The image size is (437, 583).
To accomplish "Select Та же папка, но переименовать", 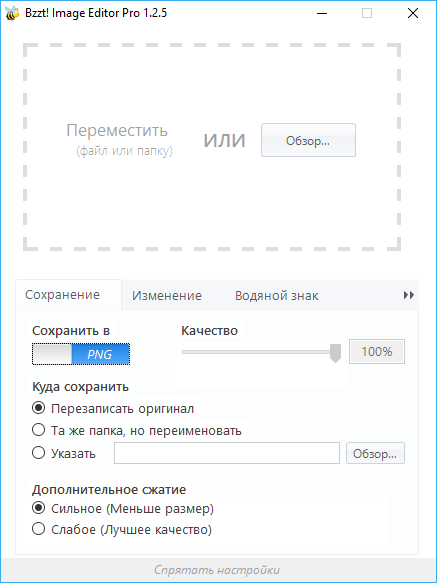I will [137, 430].
